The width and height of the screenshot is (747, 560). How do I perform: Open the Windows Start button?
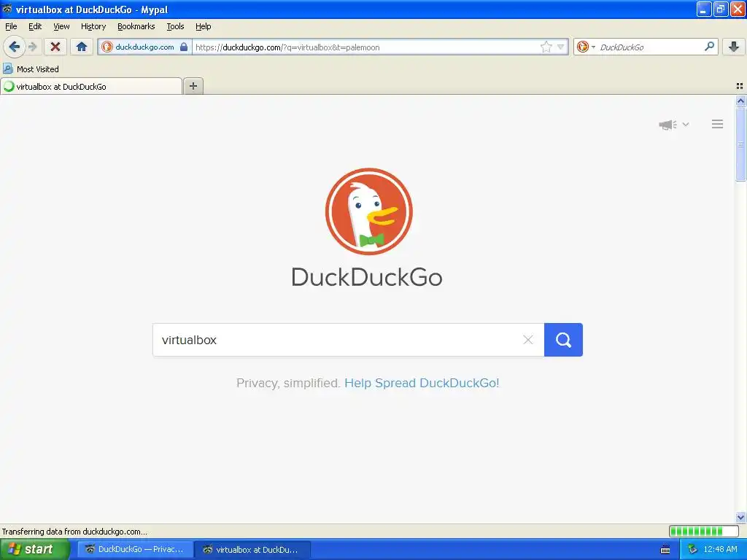point(34,550)
